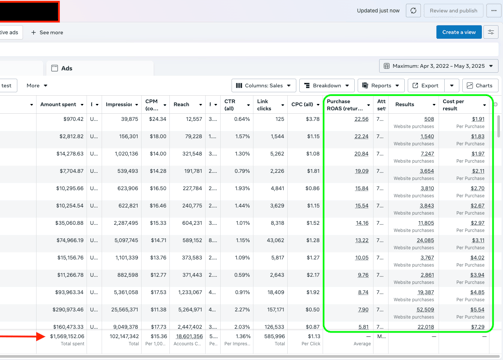Open Results value 24,085 link
Screen dimensions: 503x360
[x=425, y=240]
